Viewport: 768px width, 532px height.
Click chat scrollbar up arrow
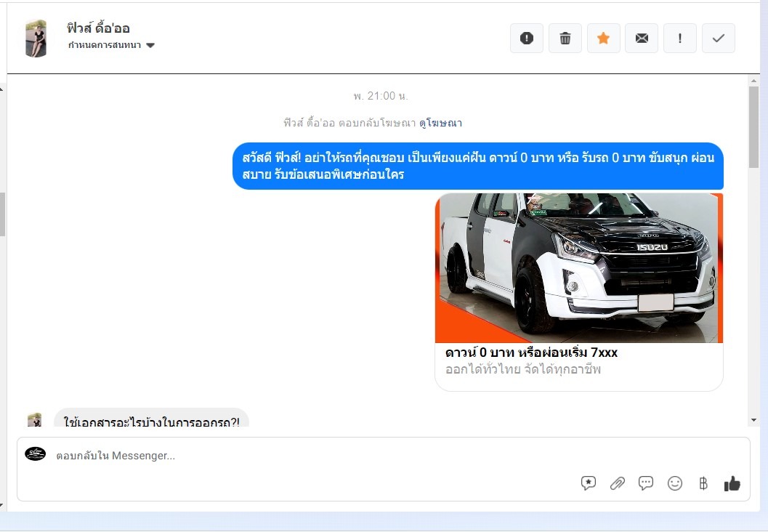753,81
